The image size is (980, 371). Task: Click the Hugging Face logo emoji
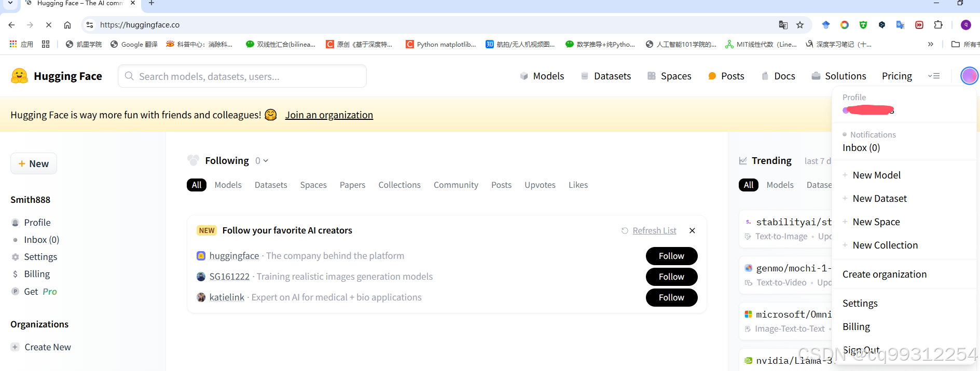click(x=19, y=76)
